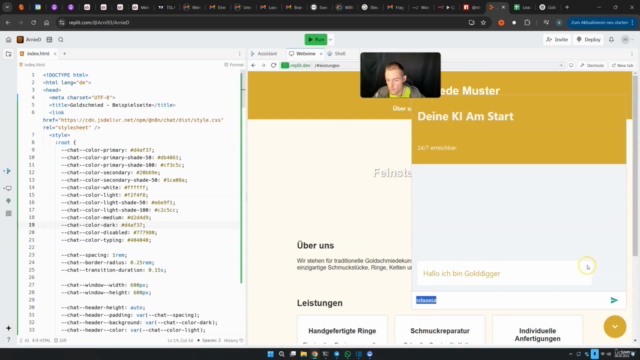Click the sparkle icon in left sidebar
The width and height of the screenshot is (640, 360).
point(8,328)
